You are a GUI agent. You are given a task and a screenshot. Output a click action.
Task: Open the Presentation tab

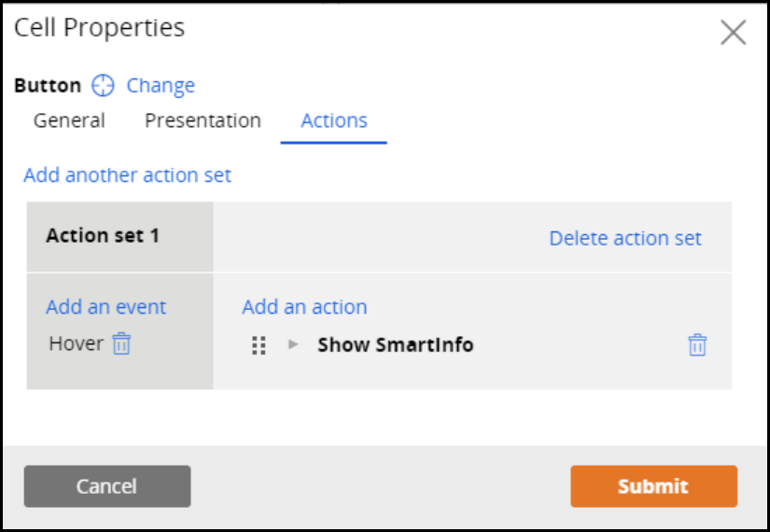pyautogui.click(x=203, y=120)
